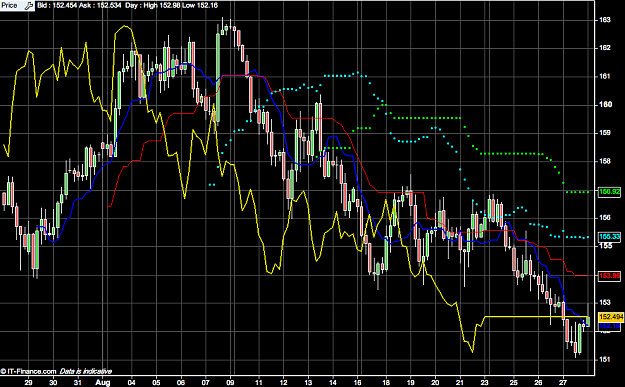
Task: Click the 12 date axis label
Action: (284, 382)
